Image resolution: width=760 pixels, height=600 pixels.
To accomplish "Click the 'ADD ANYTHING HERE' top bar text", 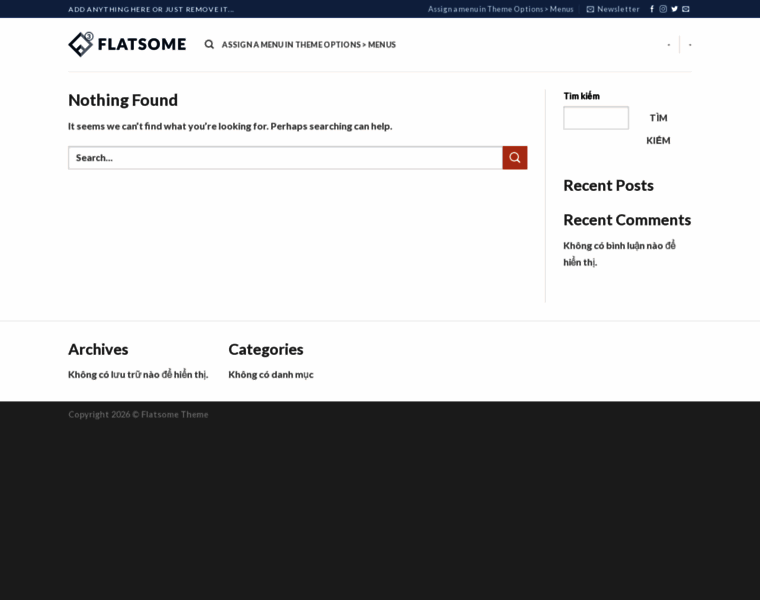I will tap(151, 9).
